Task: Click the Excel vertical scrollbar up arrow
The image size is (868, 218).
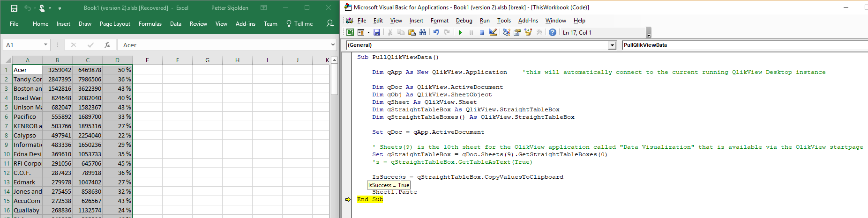Action: [335, 60]
